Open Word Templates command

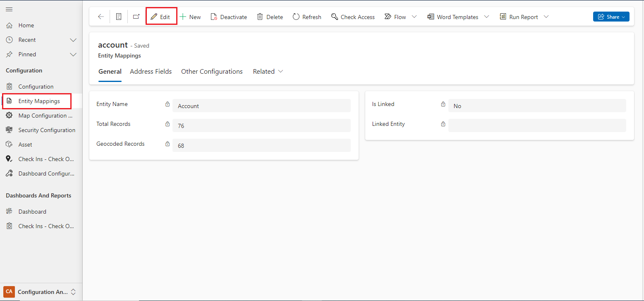tap(453, 17)
